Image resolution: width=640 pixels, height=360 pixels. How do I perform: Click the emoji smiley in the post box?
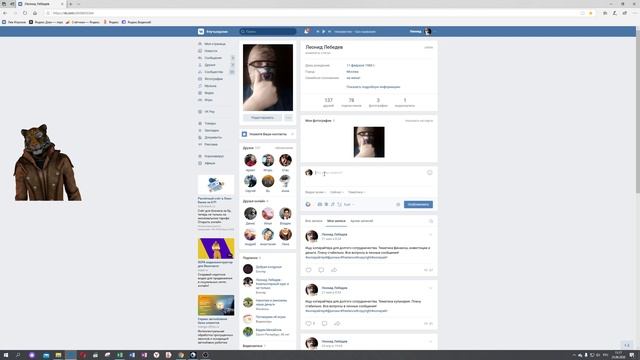tap(429, 173)
